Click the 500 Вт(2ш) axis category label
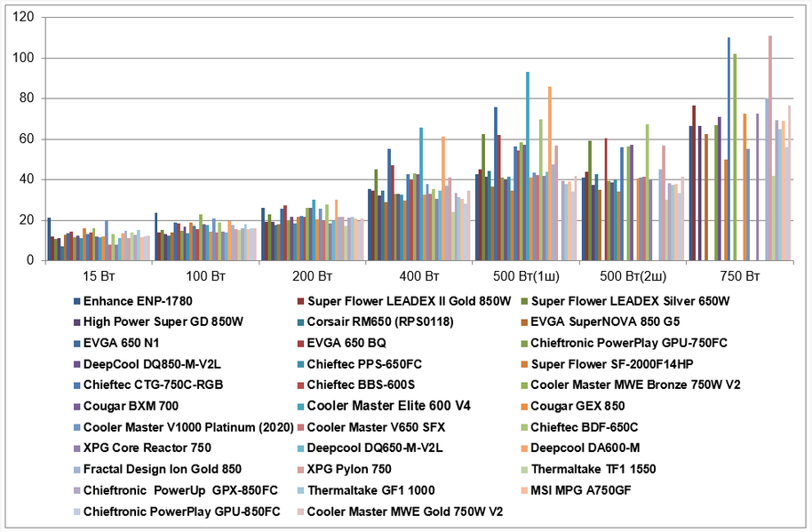812x532 pixels. pos(633,276)
